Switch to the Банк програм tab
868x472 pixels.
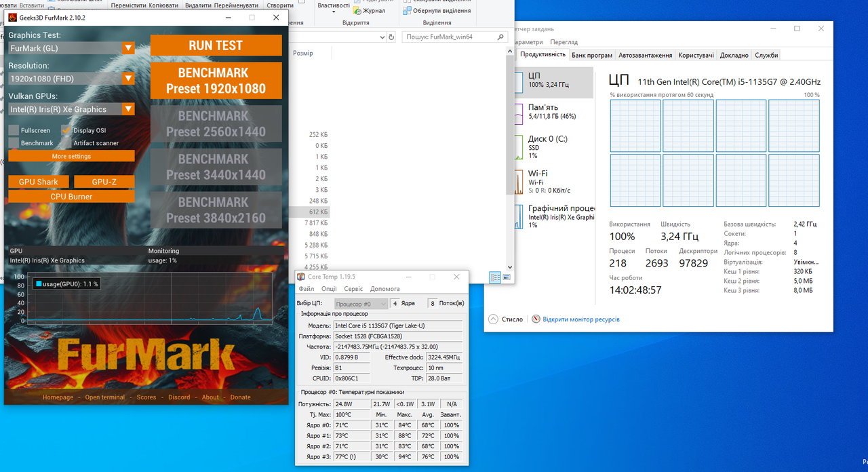pyautogui.click(x=592, y=55)
